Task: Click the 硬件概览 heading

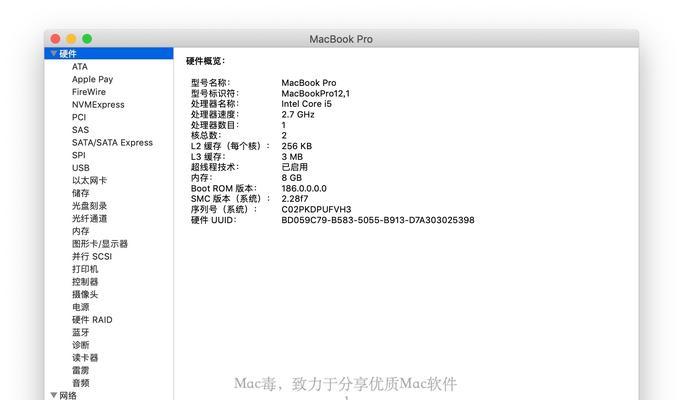Action: click(x=205, y=61)
